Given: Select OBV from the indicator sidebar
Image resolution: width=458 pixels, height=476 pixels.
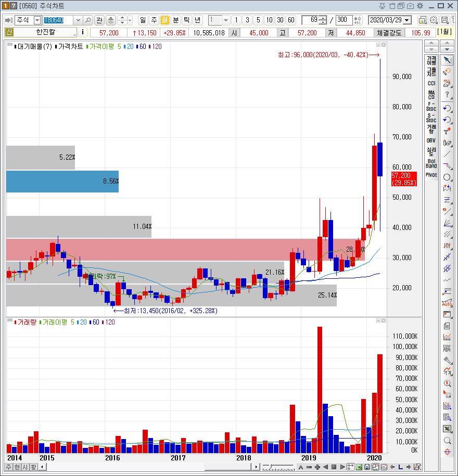Looking at the screenshot, I should click(x=431, y=140).
